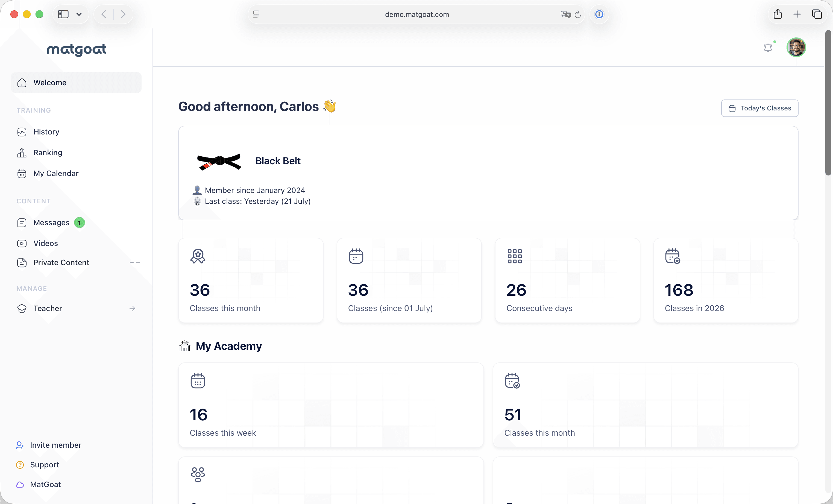Click the calendar icon on Classes this week
The image size is (833, 504).
pyautogui.click(x=198, y=381)
